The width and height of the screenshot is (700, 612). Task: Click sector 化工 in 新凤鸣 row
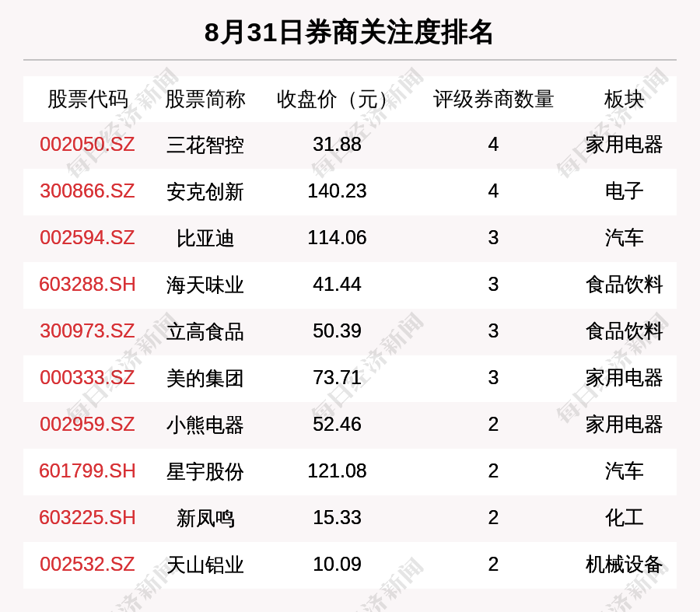(x=624, y=518)
